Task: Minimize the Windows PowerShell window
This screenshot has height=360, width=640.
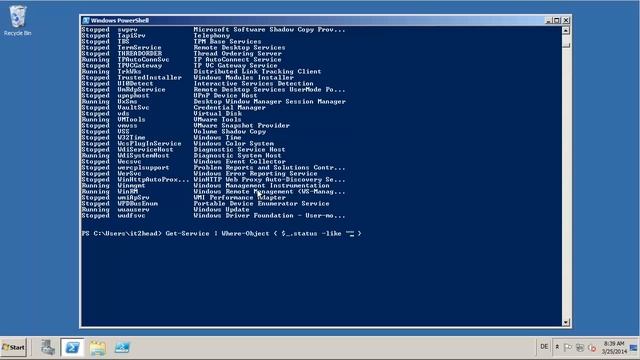Action: pyautogui.click(x=549, y=20)
